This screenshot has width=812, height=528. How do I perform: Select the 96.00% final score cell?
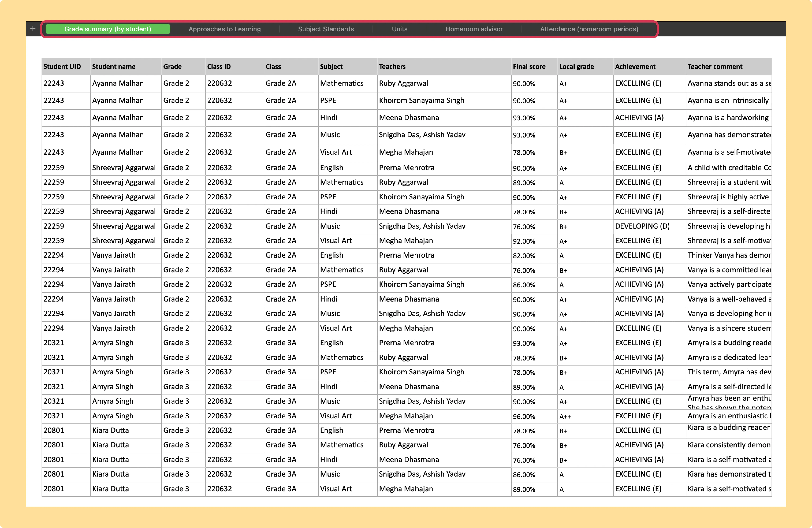point(534,416)
